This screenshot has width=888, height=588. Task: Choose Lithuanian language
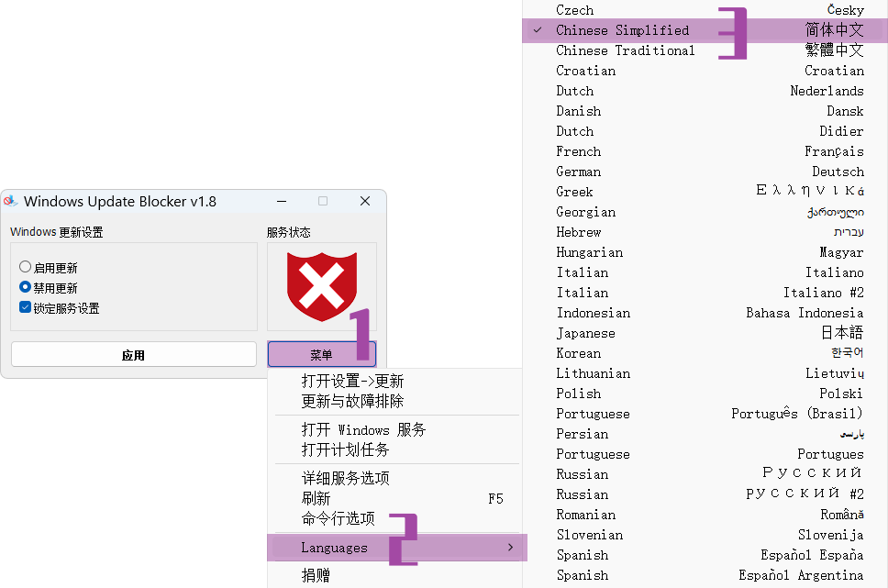coord(705,373)
